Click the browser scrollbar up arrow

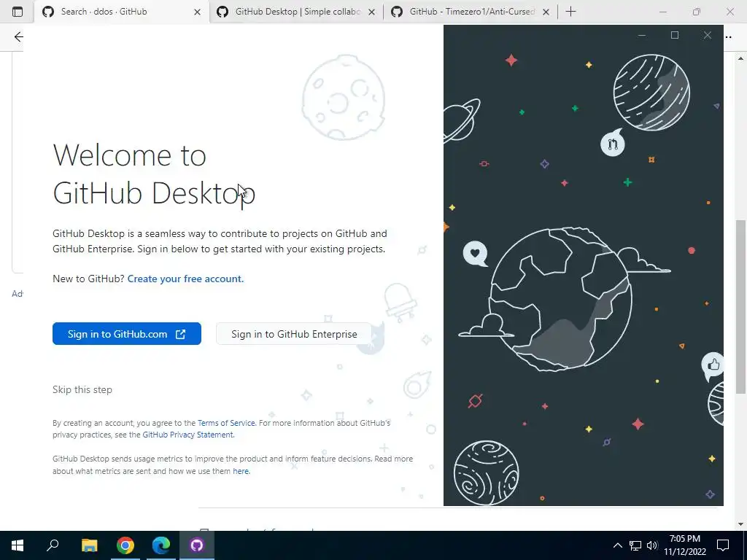tap(740, 58)
